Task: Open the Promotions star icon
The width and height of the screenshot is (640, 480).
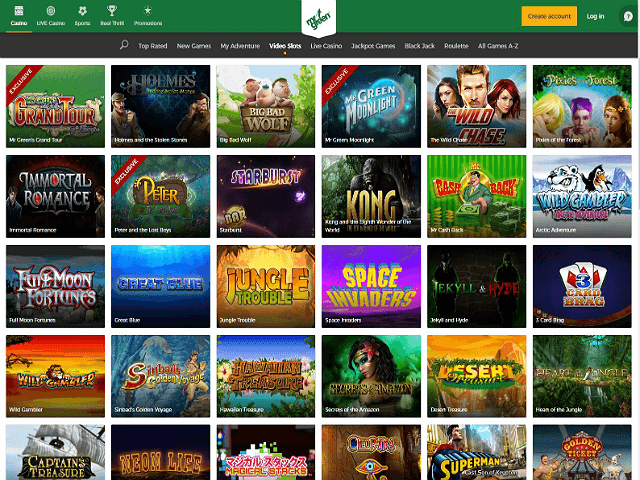Action: [147, 14]
